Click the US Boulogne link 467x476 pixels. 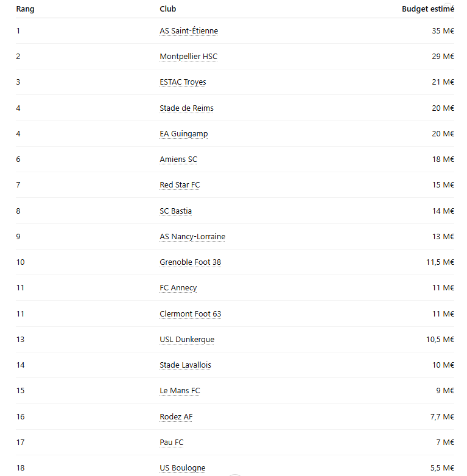coord(183,468)
